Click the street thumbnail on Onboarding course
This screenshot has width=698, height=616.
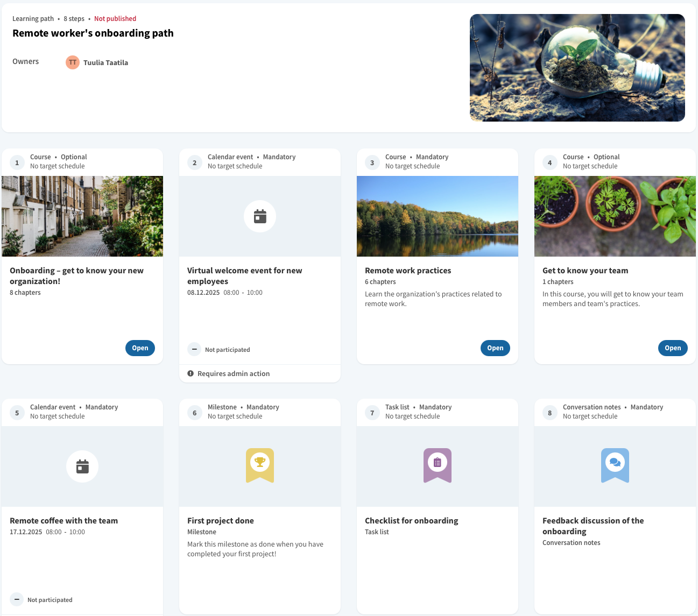pyautogui.click(x=82, y=216)
